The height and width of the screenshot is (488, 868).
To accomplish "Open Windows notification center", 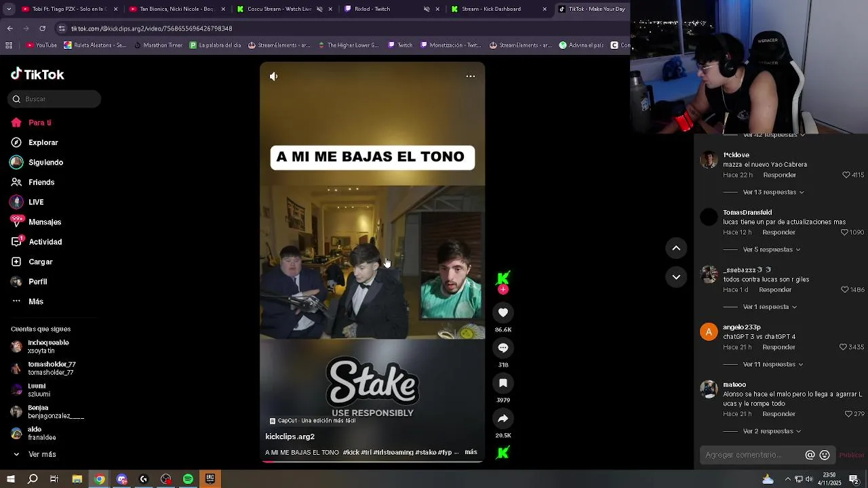I will [854, 479].
